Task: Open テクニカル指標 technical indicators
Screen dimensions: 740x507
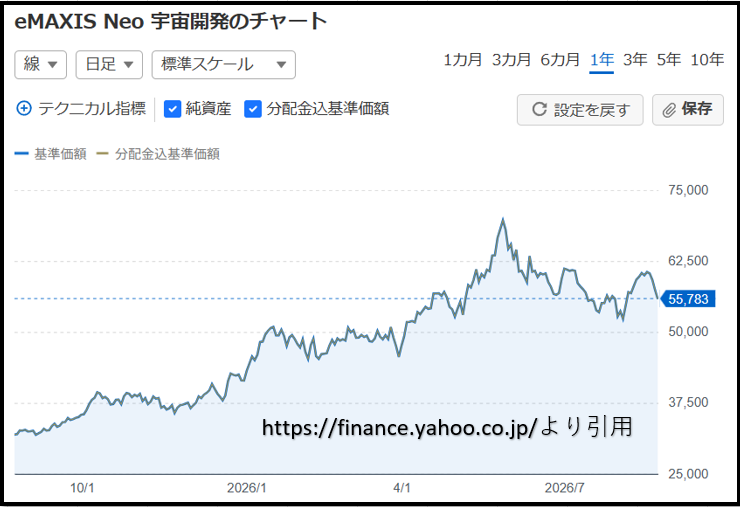Action: coord(92,109)
